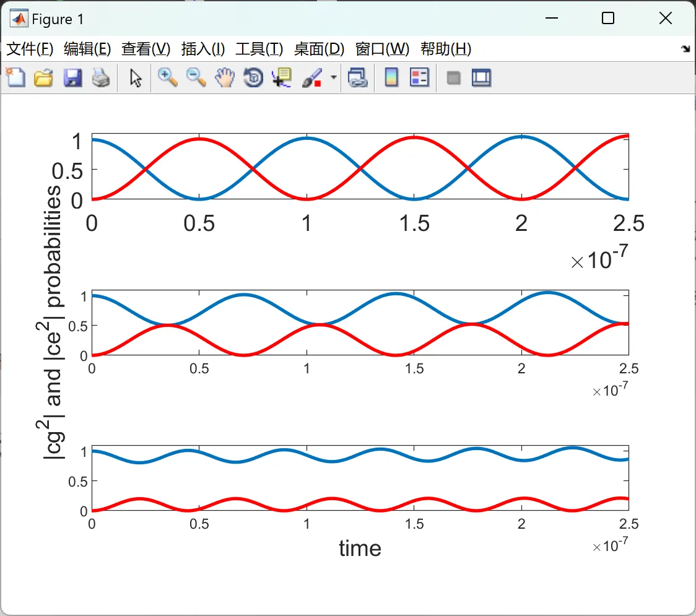Choose the Pan hand tool
The width and height of the screenshot is (696, 616).
225,78
